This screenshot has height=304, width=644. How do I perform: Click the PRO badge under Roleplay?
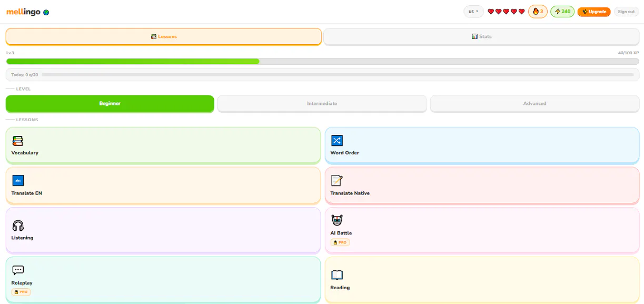[21, 292]
